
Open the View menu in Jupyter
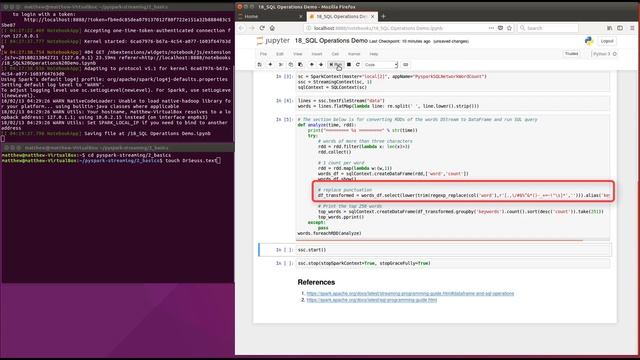pyautogui.click(x=298, y=54)
